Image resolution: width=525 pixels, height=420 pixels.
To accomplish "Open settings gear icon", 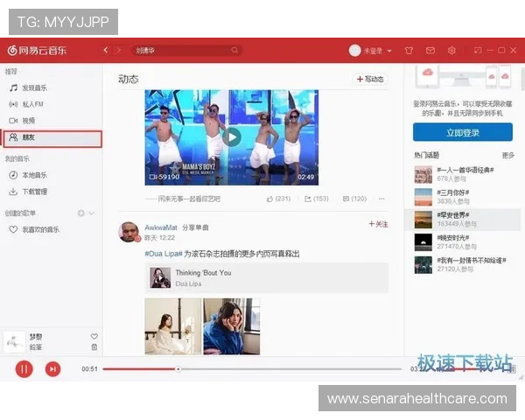I will coord(451,51).
